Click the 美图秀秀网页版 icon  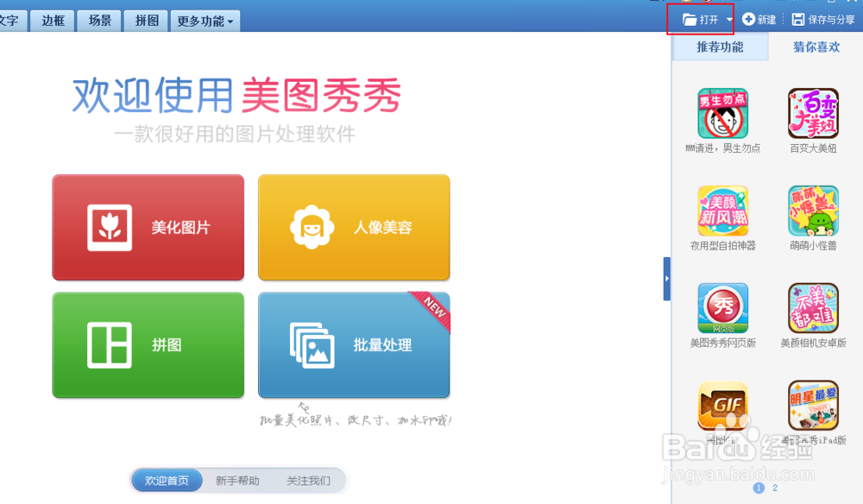722,308
